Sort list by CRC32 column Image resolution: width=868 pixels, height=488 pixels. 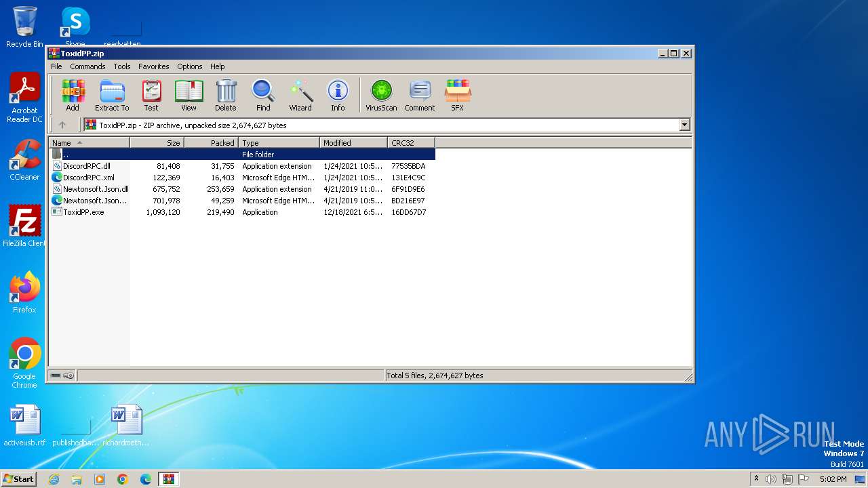tap(411, 142)
